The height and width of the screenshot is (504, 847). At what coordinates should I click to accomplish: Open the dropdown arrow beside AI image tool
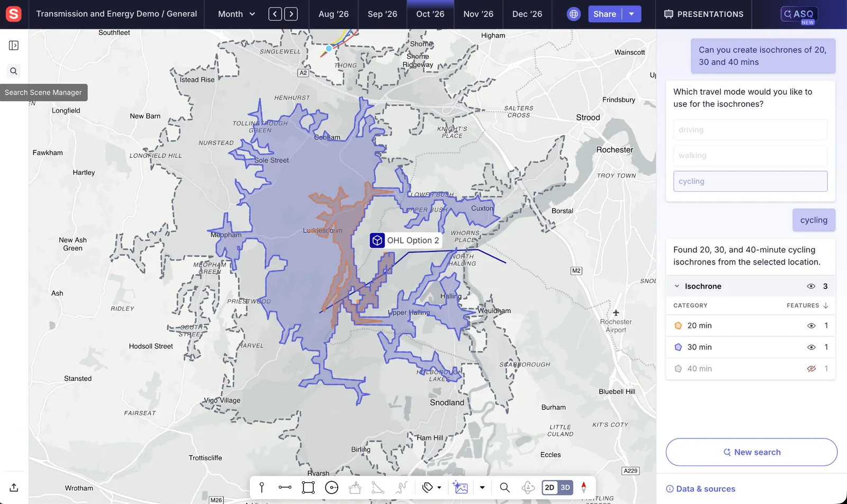[x=482, y=488]
